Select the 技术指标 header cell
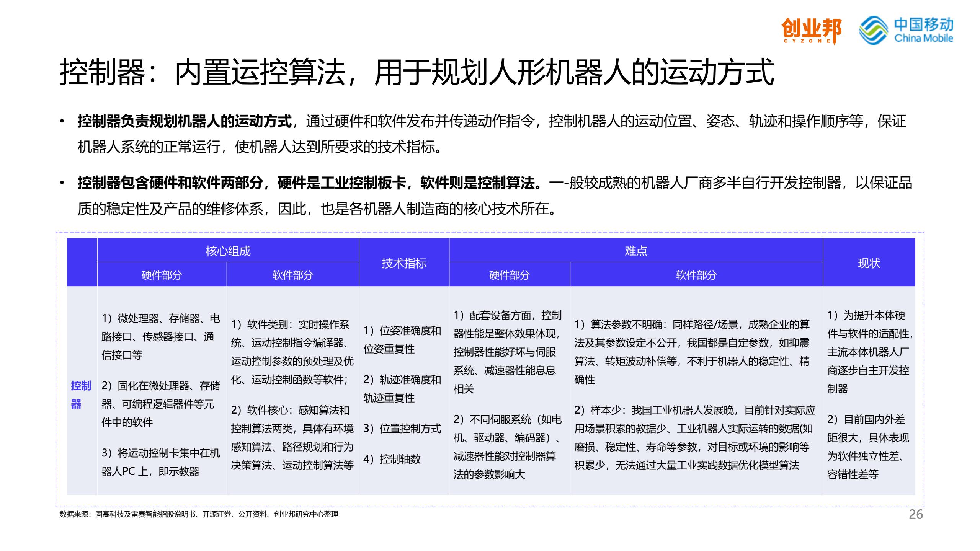The width and height of the screenshot is (980, 551). click(404, 263)
